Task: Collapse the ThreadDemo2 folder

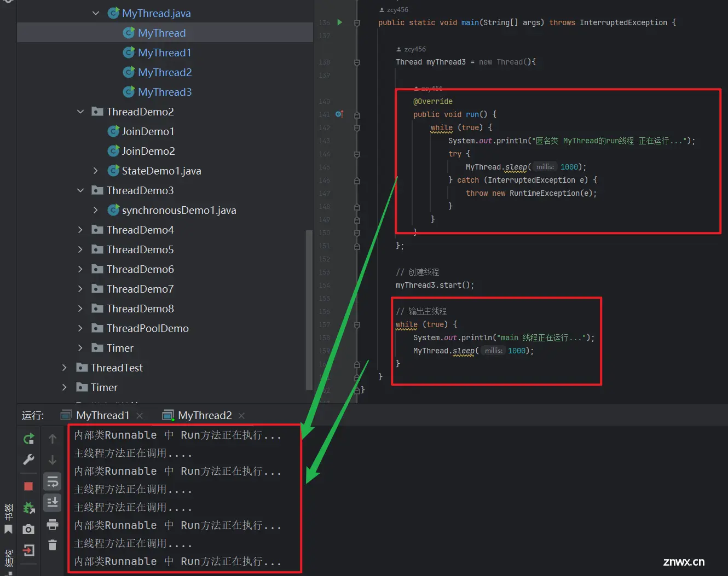Action: [80, 112]
